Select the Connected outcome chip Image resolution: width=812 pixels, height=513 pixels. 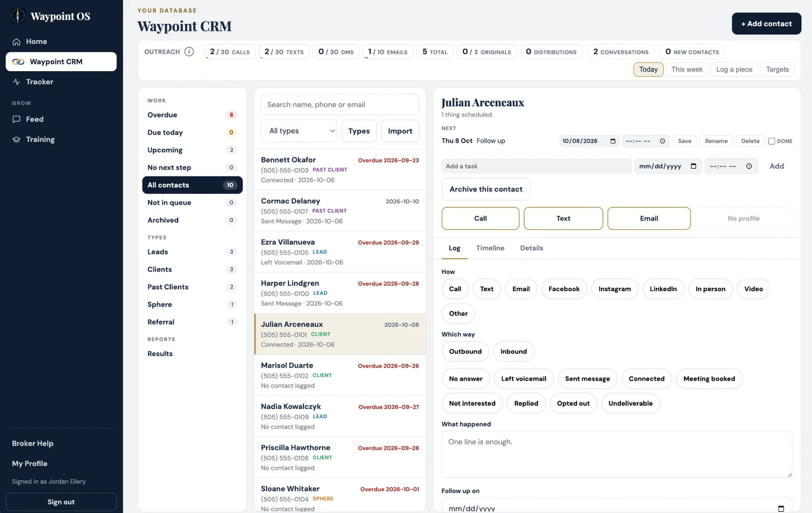coord(647,379)
